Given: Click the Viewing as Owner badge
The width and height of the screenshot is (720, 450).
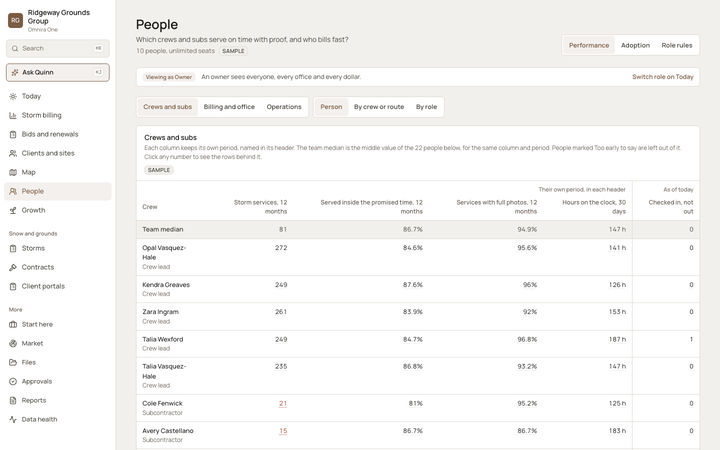Looking at the screenshot, I should pyautogui.click(x=169, y=77).
